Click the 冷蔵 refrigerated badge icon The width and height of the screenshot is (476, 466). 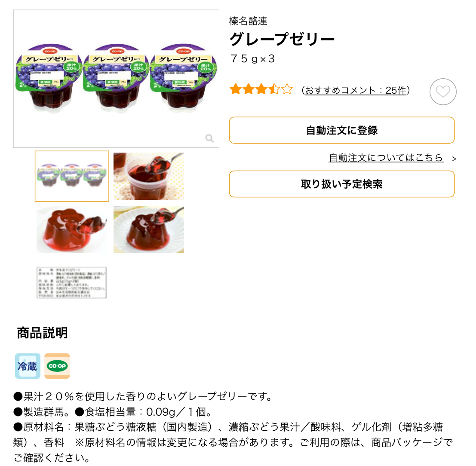coord(28,366)
